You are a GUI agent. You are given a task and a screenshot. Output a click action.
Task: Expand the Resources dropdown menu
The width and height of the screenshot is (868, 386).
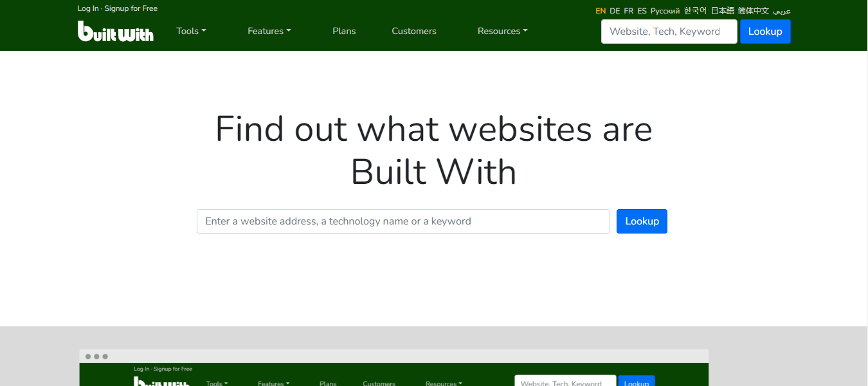[x=502, y=31]
